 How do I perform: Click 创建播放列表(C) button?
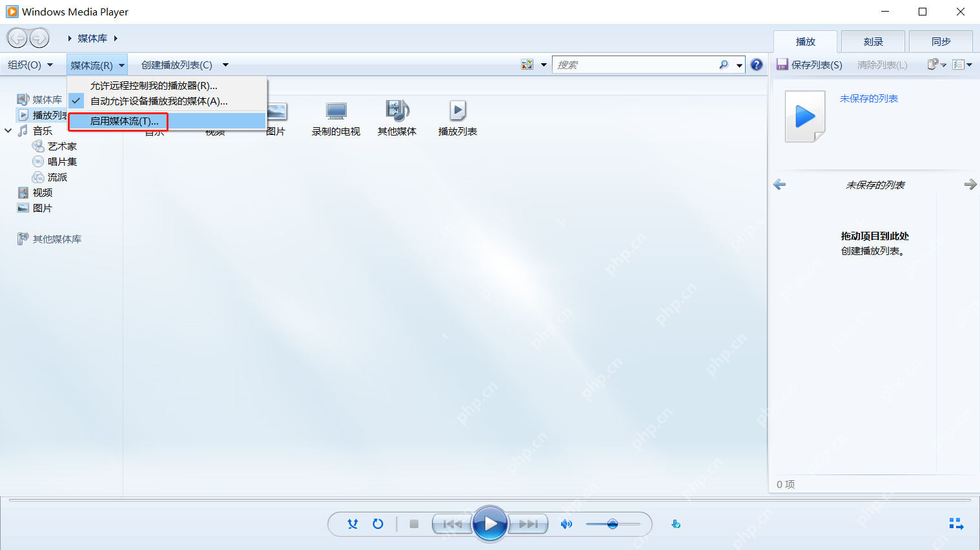[x=177, y=65]
